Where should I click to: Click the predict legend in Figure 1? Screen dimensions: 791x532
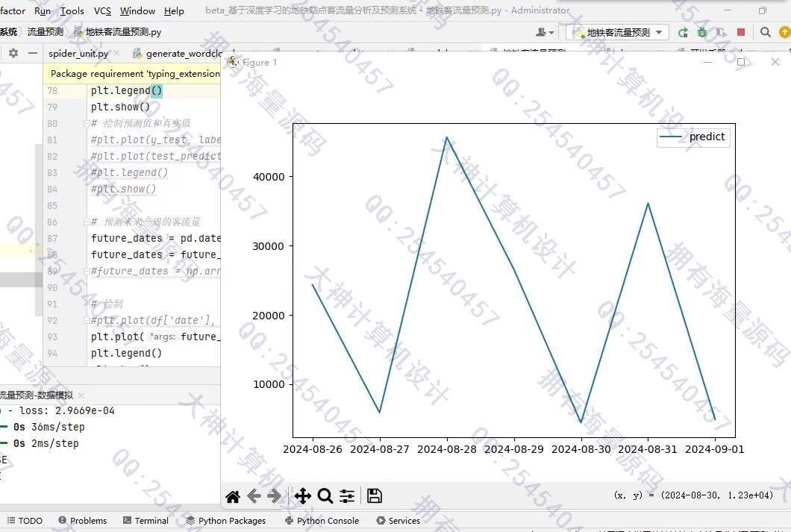click(693, 137)
